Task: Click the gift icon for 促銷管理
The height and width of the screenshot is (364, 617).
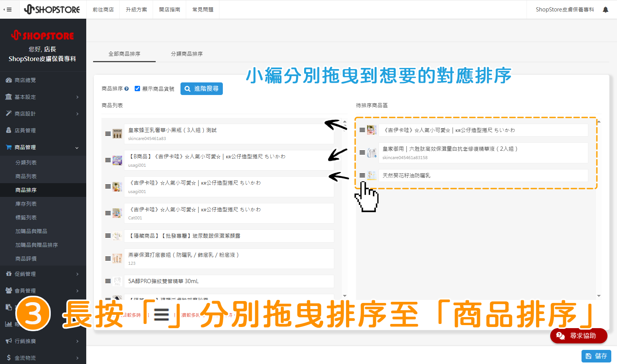Action: click(x=8, y=274)
